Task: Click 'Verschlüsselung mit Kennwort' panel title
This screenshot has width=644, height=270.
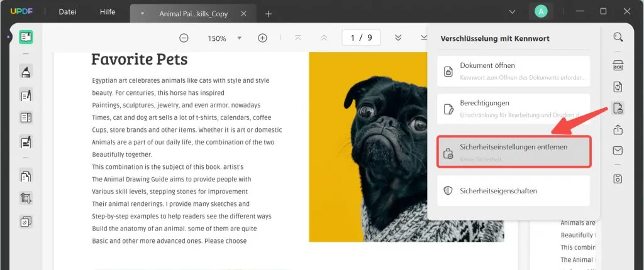Action: pyautogui.click(x=495, y=38)
